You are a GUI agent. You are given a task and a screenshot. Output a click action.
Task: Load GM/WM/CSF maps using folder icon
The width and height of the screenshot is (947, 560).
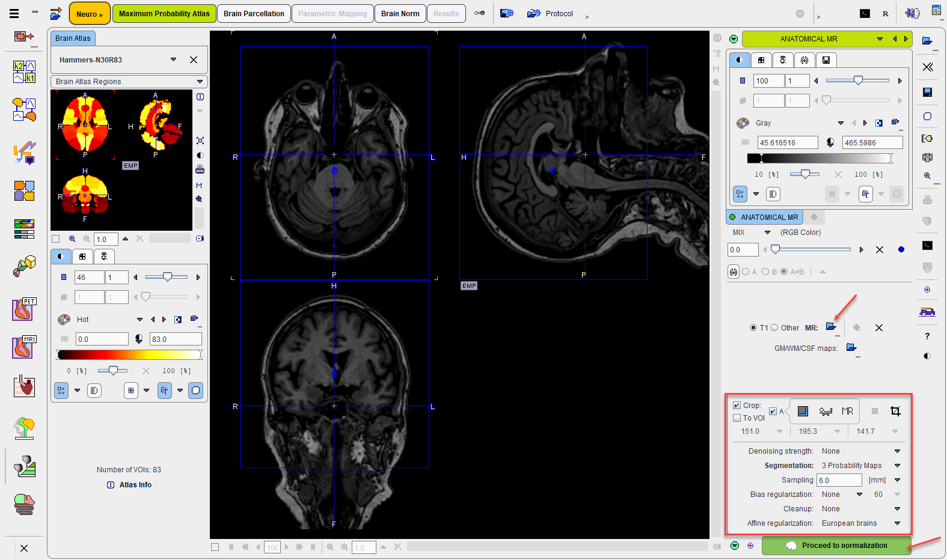click(851, 347)
